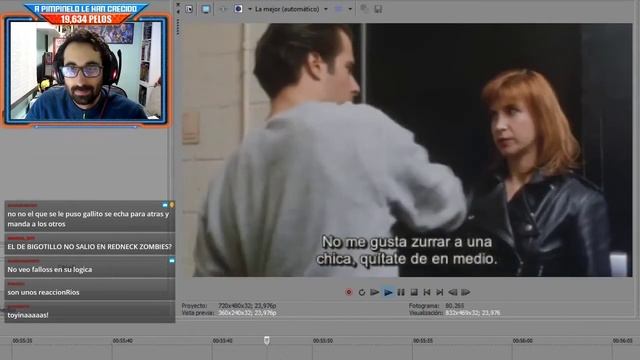
Task: Step to next frame
Action: (466, 292)
